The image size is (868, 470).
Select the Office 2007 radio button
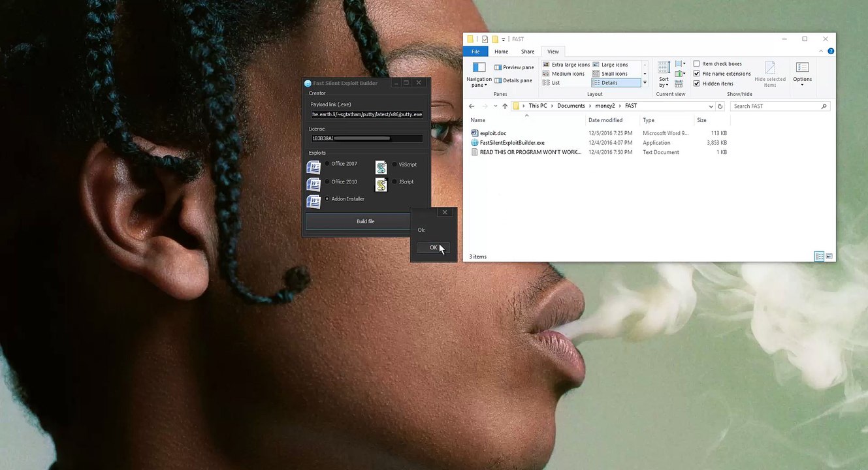coord(327,164)
